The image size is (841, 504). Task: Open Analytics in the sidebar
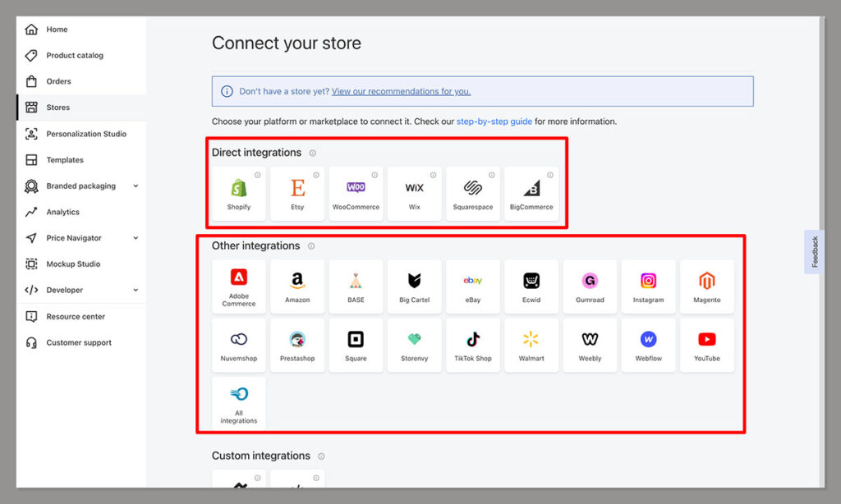81,212
